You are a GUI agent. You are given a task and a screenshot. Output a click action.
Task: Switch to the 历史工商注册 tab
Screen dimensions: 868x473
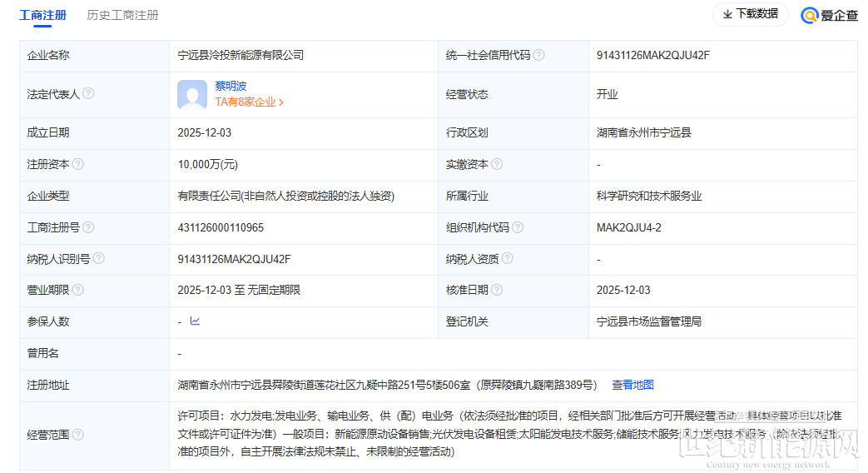tap(122, 15)
